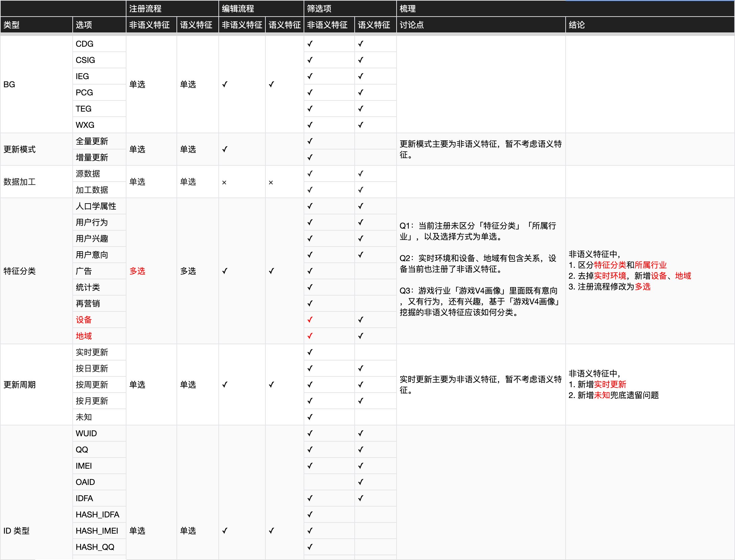
Task: Select the 统计类 cell
Action: pyautogui.click(x=99, y=287)
